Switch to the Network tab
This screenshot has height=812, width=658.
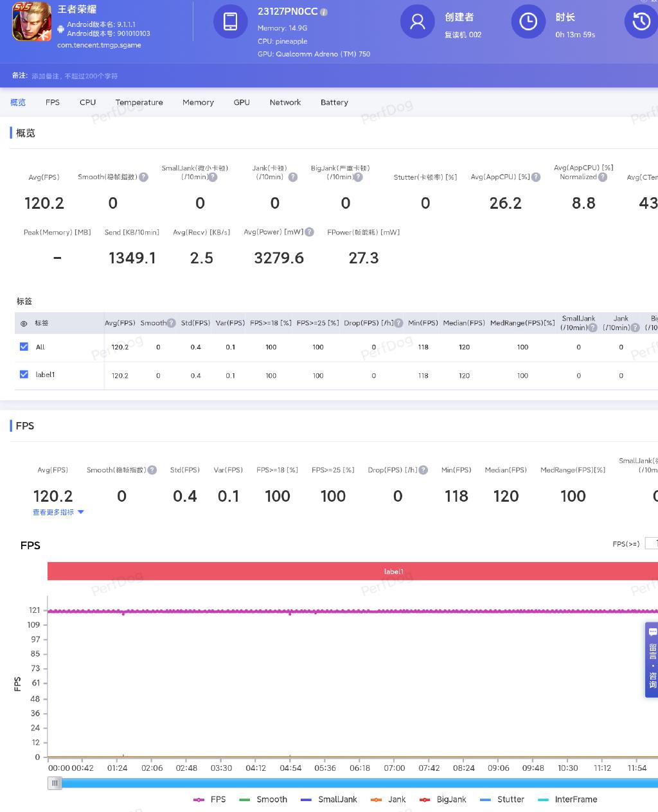[x=285, y=102]
